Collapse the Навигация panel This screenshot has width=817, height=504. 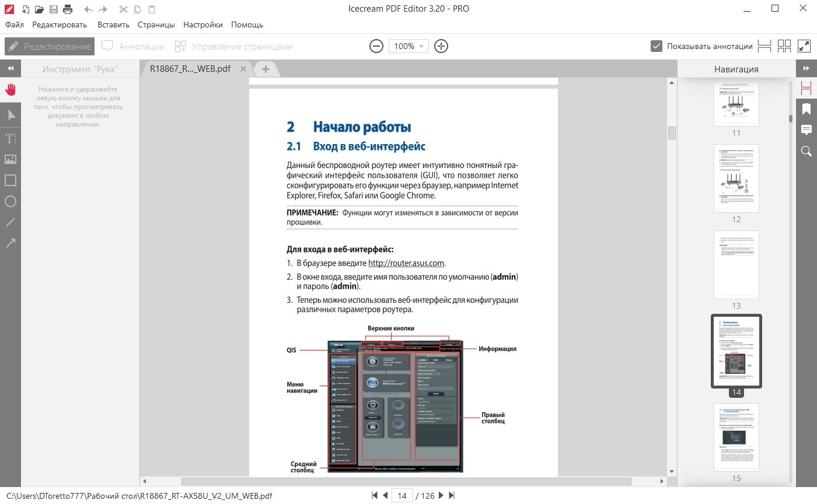806,68
